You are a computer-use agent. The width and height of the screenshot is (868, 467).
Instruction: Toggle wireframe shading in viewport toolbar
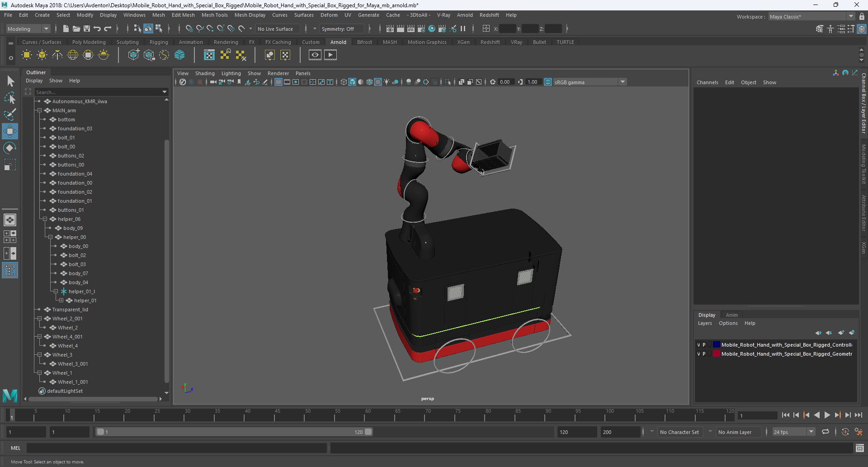pos(344,82)
